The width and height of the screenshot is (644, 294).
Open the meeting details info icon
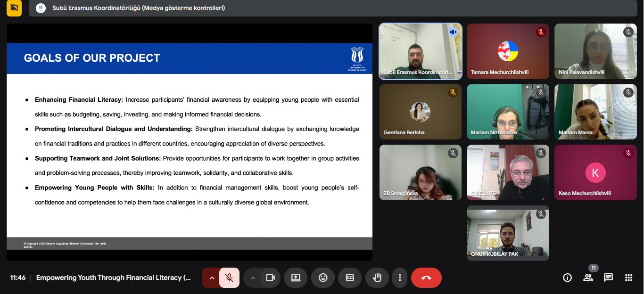tap(567, 278)
